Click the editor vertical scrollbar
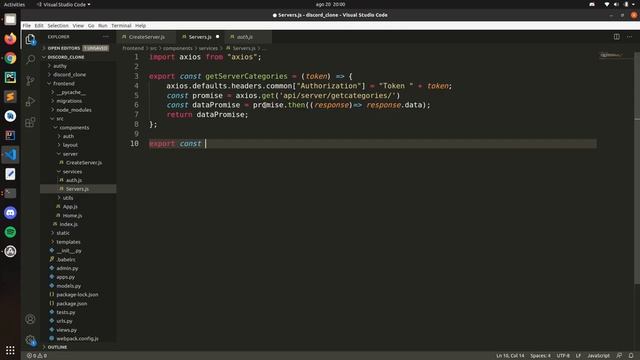Screen dimensions: 640x360 click(637, 167)
